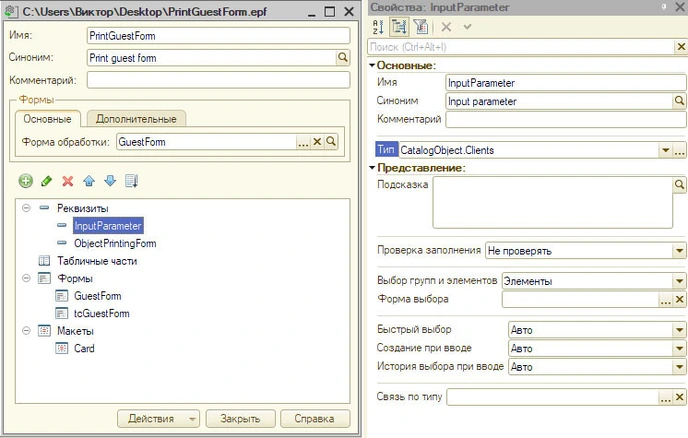Screen dimensions: 688x438
Task: Click the Закрыть button
Action: pyautogui.click(x=240, y=419)
